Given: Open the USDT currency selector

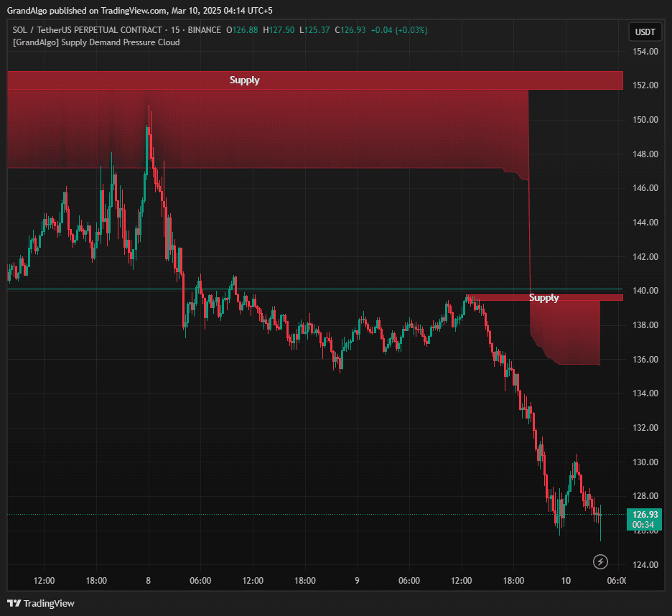Looking at the screenshot, I should 644,32.
